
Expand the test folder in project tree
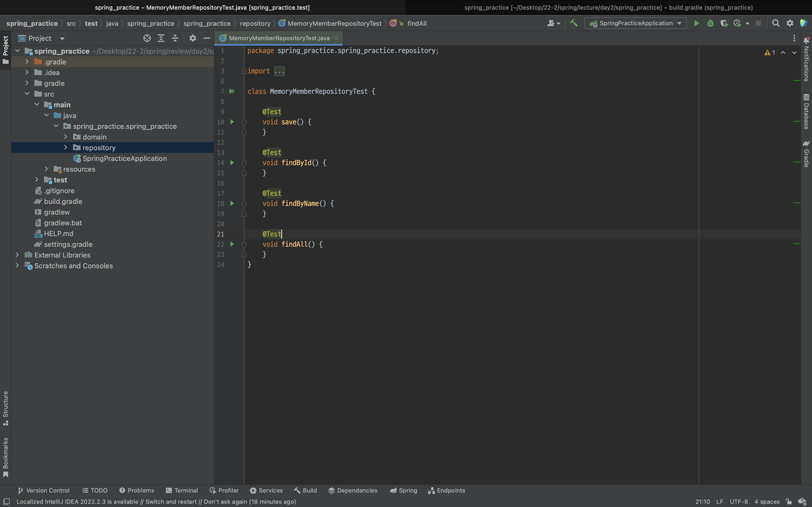[37, 180]
